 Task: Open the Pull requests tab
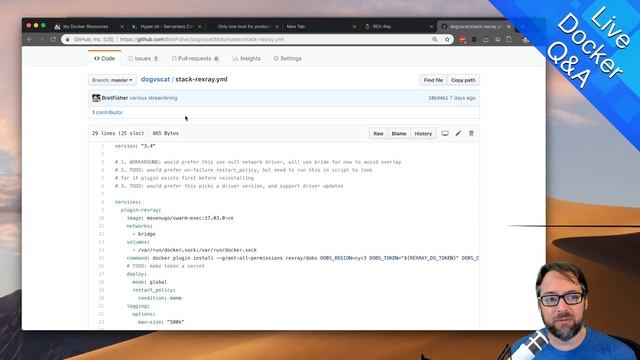[x=196, y=58]
